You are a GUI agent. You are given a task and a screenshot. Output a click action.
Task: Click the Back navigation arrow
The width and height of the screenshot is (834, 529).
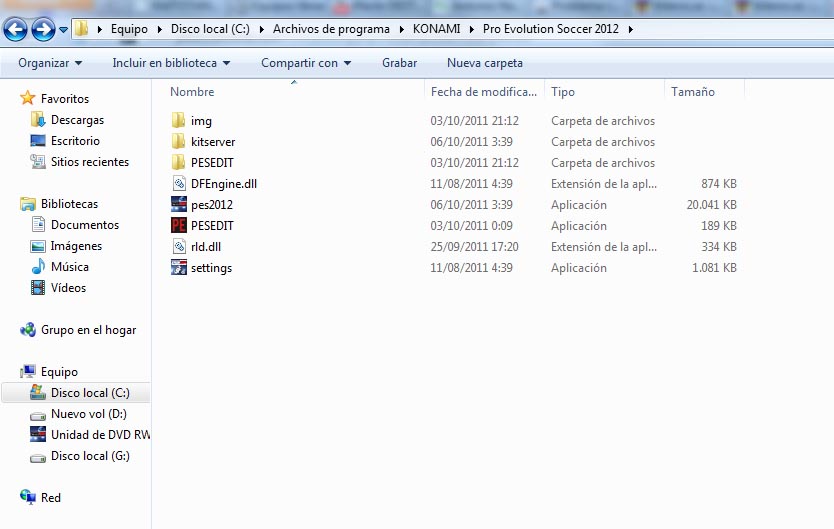[15, 29]
